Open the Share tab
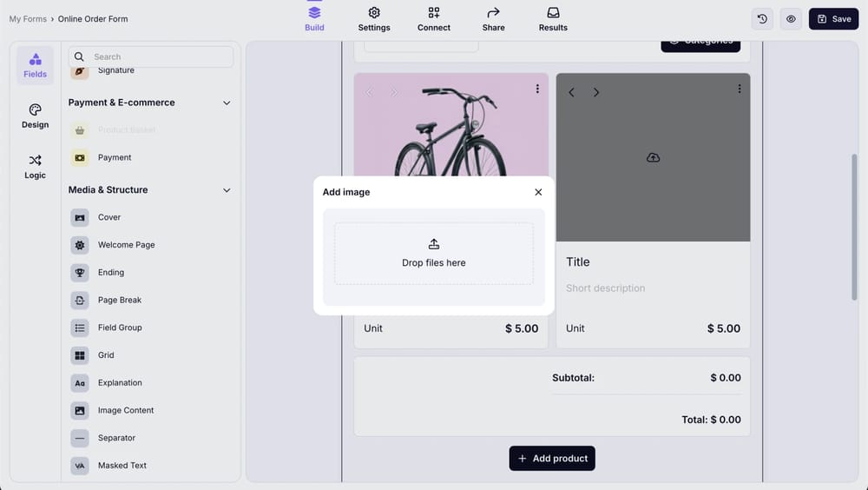Viewport: 868px width, 490px height. (493, 19)
